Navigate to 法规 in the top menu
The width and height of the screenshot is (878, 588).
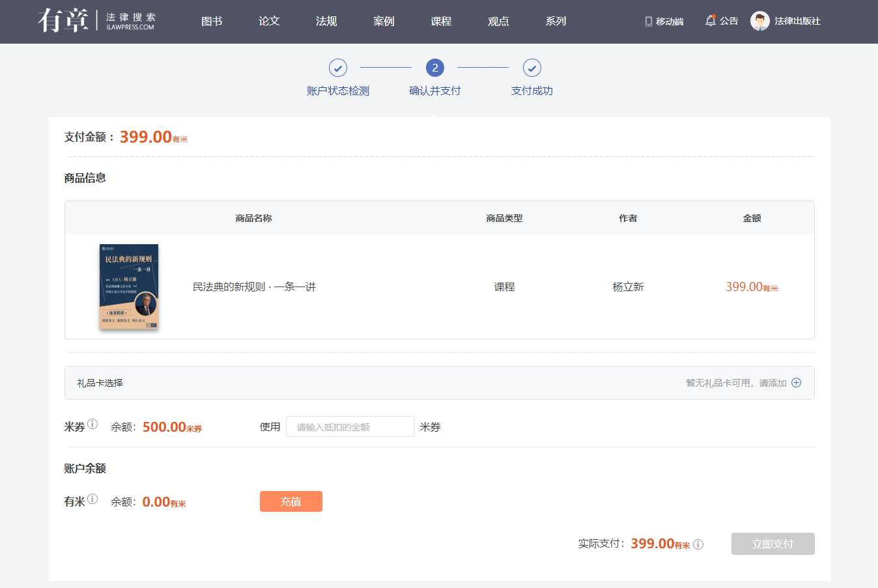tap(326, 21)
